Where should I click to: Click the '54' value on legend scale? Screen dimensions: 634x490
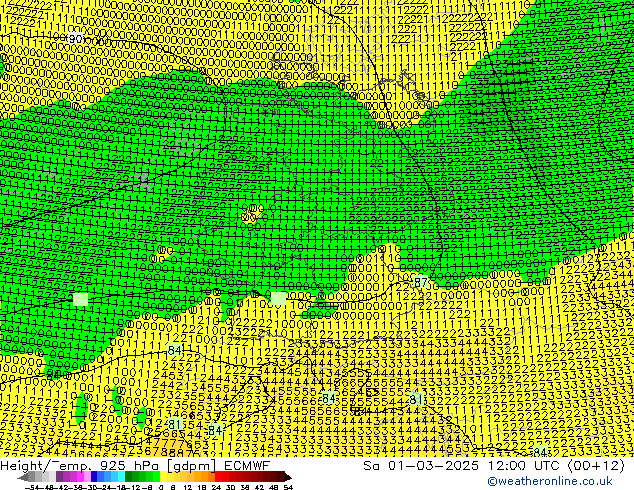click(x=287, y=488)
